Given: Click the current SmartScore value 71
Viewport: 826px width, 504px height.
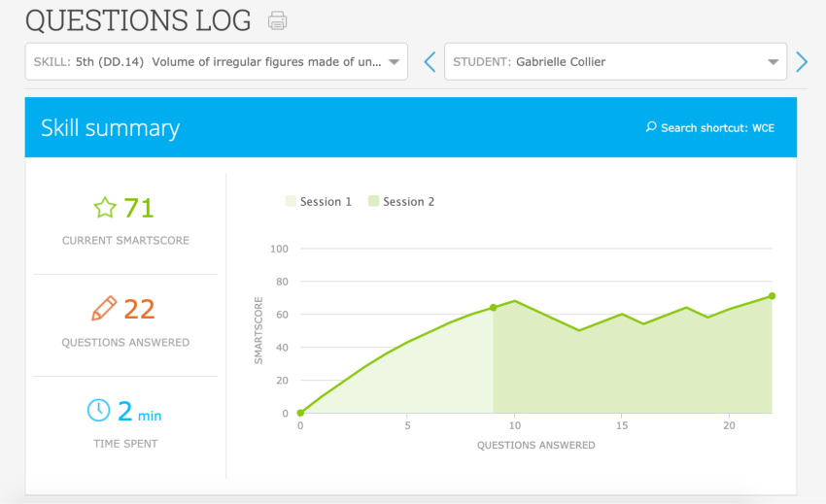Looking at the screenshot, I should click(139, 208).
